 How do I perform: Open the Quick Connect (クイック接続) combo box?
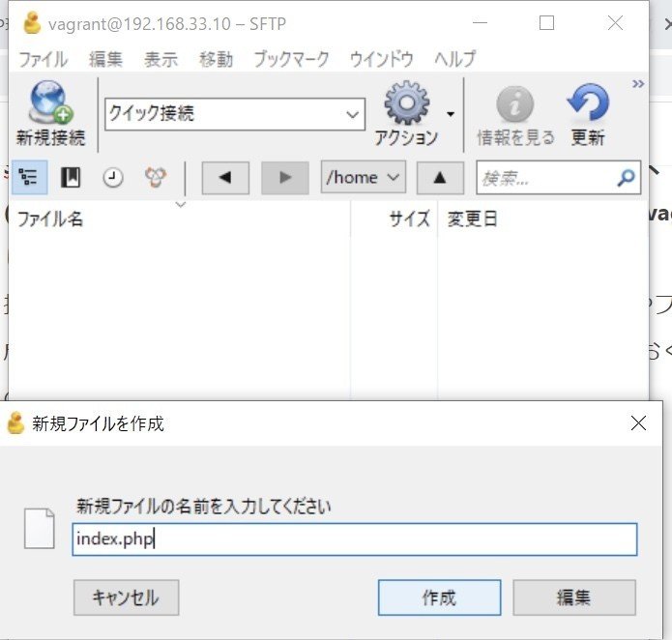tap(235, 114)
